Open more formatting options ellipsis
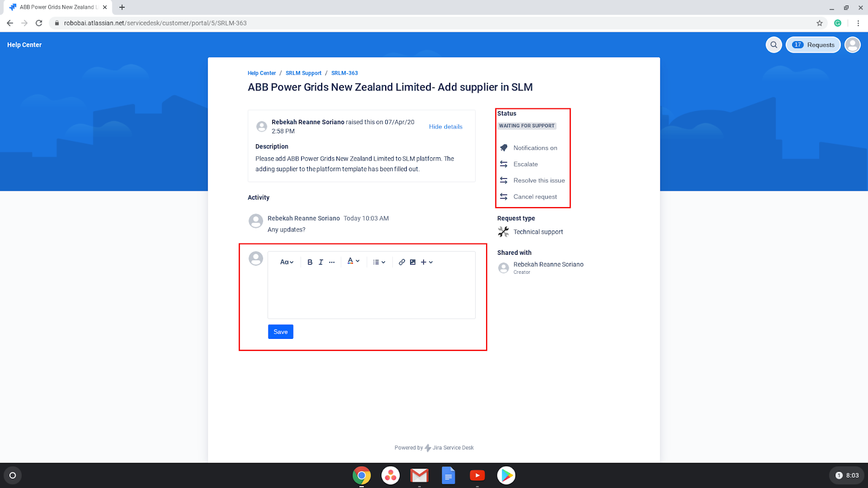Image resolution: width=868 pixels, height=488 pixels. tap(332, 262)
